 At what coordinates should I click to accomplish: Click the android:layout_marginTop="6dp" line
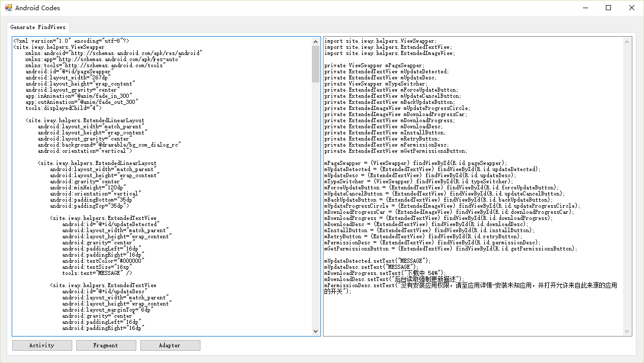(x=108, y=310)
